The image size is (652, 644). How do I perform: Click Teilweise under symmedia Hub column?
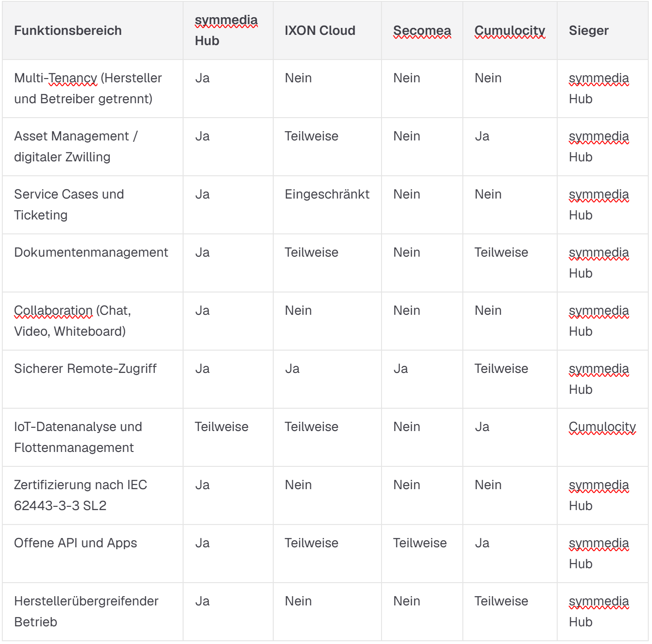point(222,427)
